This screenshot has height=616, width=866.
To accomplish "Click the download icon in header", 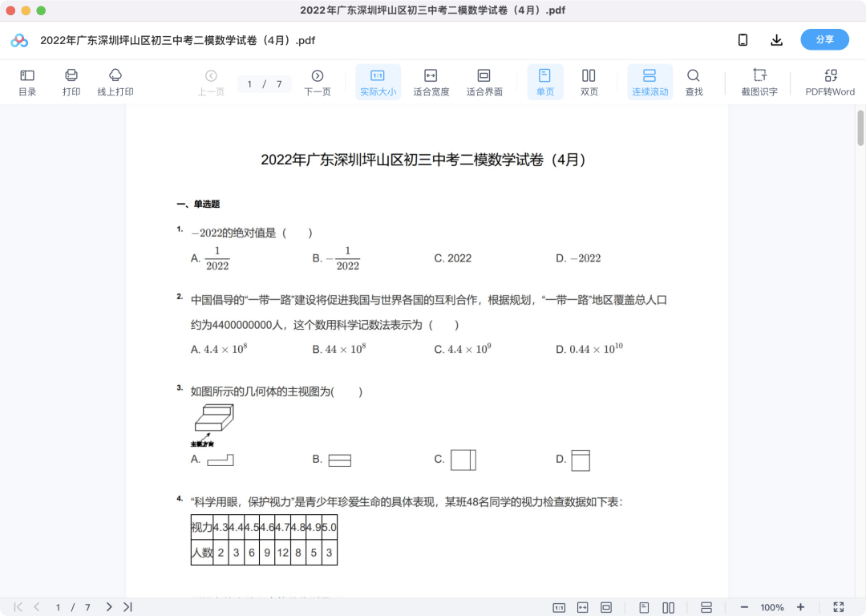I will tap(776, 40).
